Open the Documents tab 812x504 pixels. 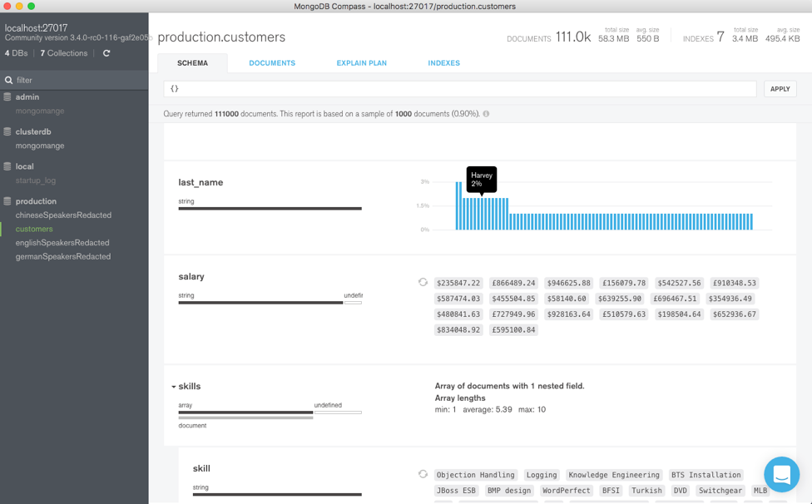(272, 63)
